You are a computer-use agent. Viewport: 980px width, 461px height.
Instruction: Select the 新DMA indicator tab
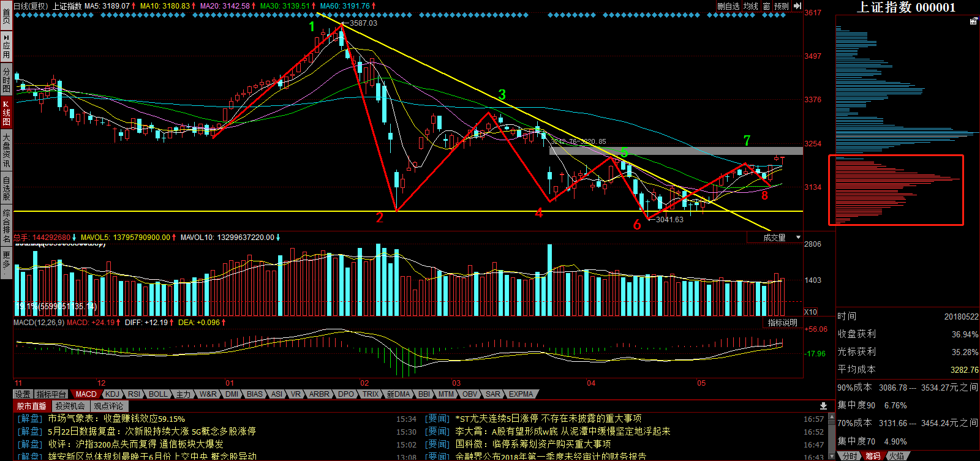click(398, 394)
